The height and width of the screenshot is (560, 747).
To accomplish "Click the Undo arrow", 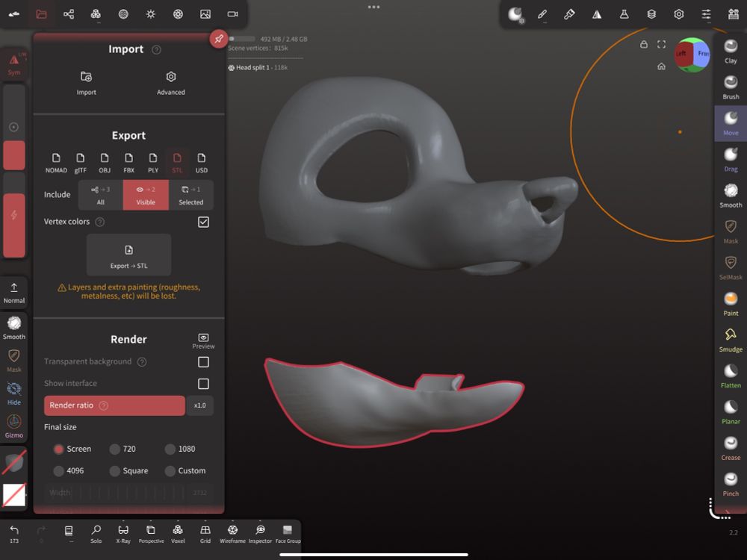I will point(14,533).
